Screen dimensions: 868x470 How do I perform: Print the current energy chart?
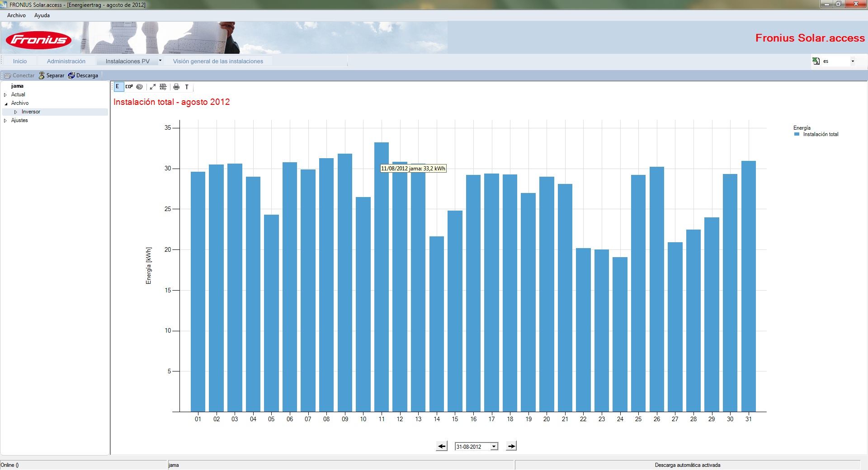coord(176,87)
